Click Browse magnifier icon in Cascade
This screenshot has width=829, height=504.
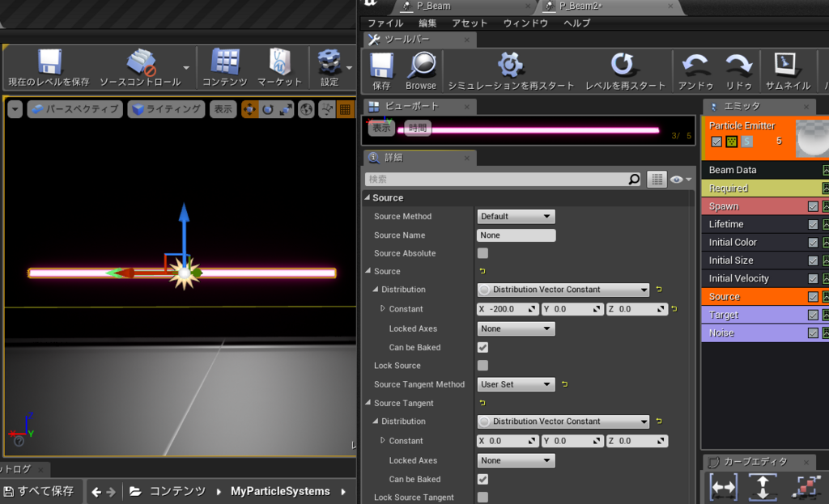point(421,71)
